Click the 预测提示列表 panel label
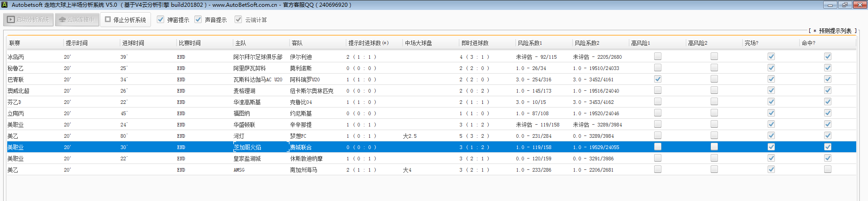 point(835,31)
